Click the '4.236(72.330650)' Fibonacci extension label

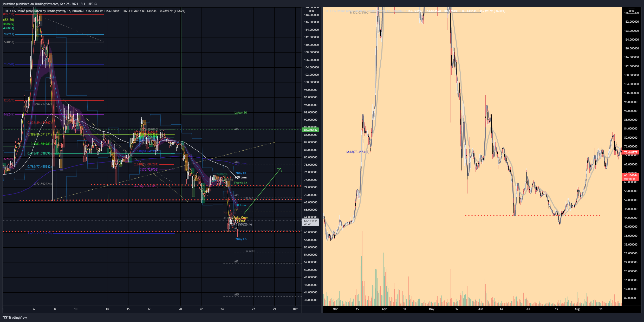click(x=146, y=186)
